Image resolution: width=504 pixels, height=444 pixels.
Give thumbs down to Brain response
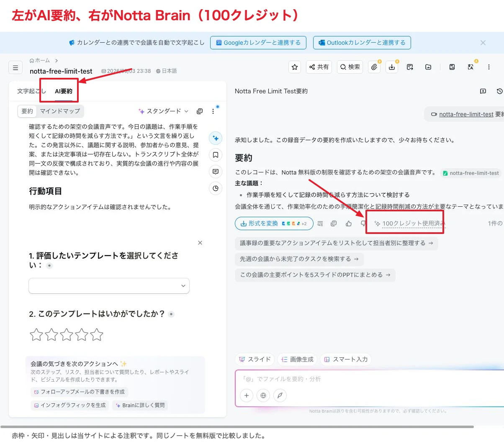click(x=363, y=223)
